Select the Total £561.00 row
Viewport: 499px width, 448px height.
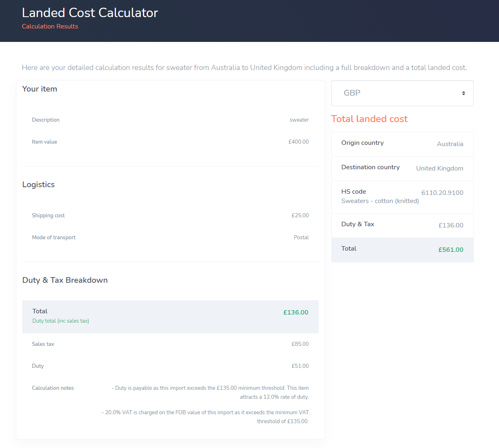pos(402,249)
